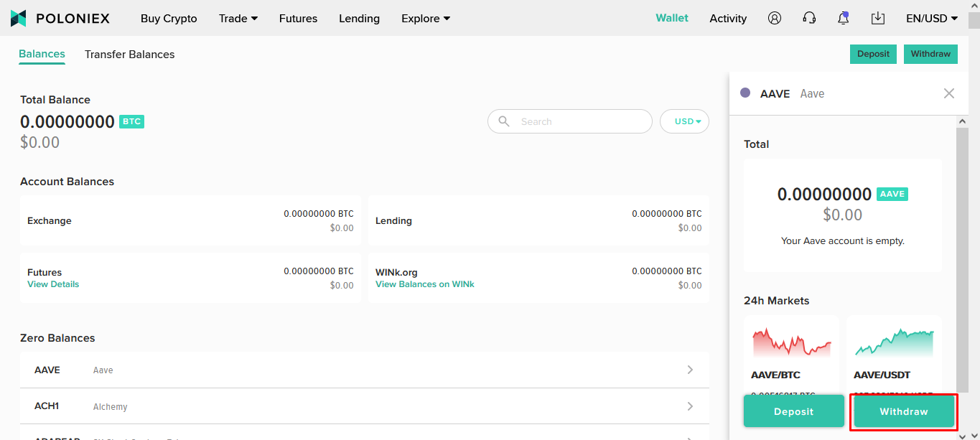
Task: Open View Balances on WINk link
Action: point(425,284)
